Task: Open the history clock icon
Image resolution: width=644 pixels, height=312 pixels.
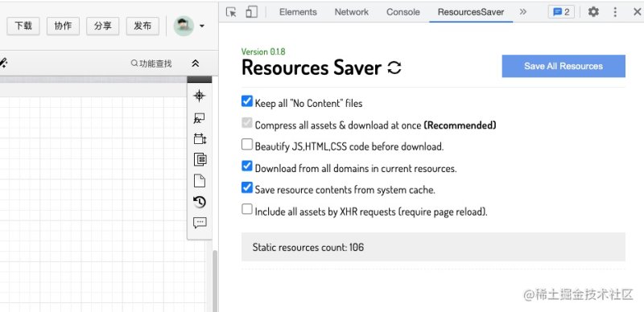Action: coord(199,202)
